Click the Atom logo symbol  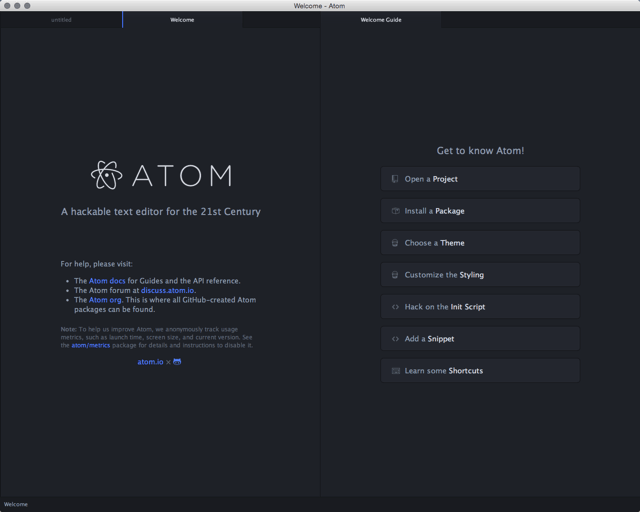coord(107,175)
